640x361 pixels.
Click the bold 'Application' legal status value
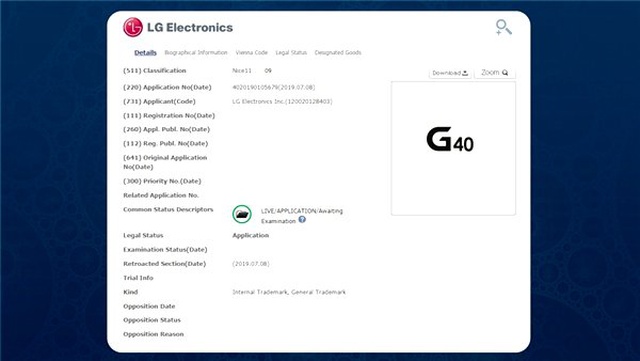(251, 236)
